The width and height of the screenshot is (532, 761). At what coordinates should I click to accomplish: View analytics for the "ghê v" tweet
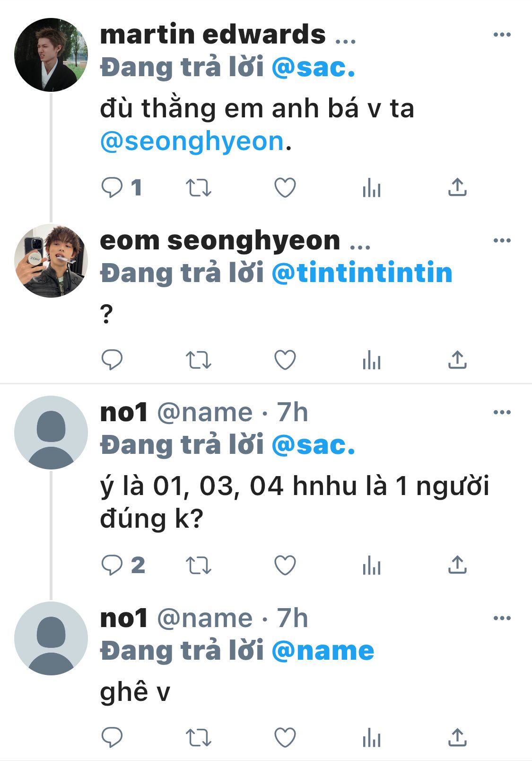pos(372,737)
